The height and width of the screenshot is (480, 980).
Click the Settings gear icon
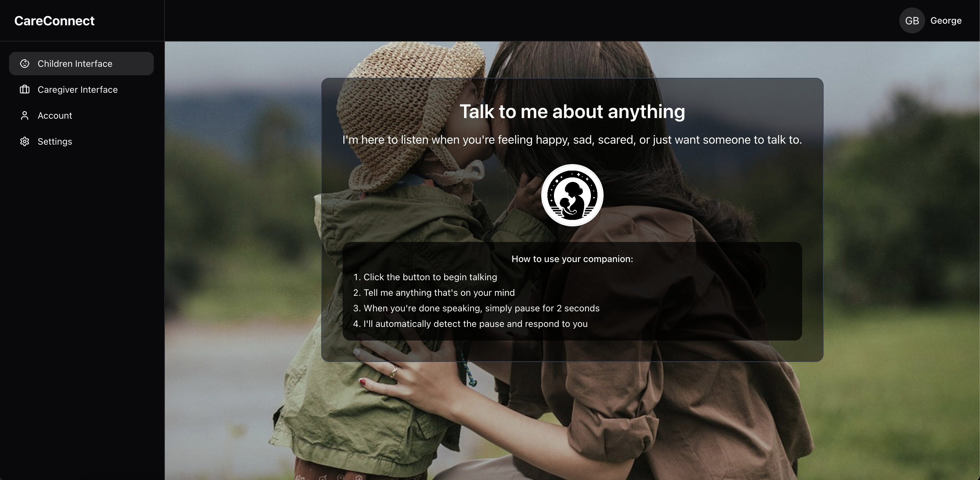pyautogui.click(x=25, y=141)
